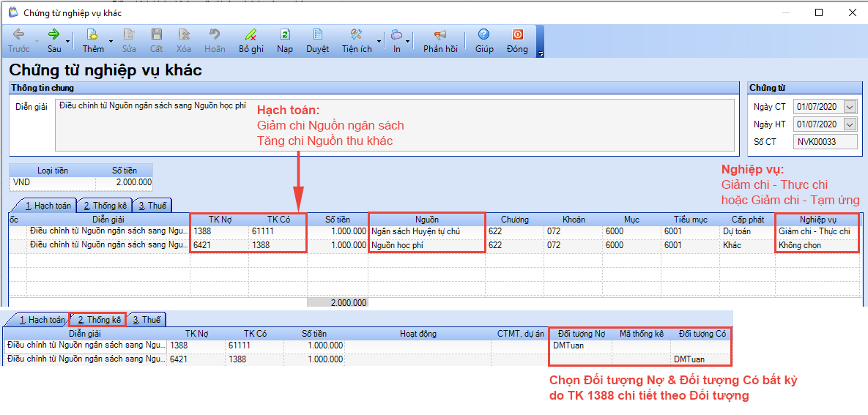Expand the In print dropdown arrow

tap(408, 41)
